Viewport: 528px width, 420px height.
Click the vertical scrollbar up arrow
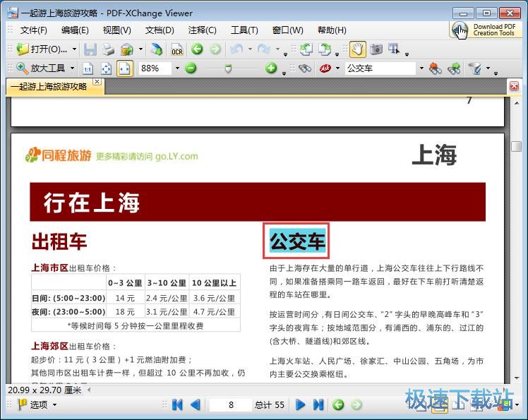point(517,103)
